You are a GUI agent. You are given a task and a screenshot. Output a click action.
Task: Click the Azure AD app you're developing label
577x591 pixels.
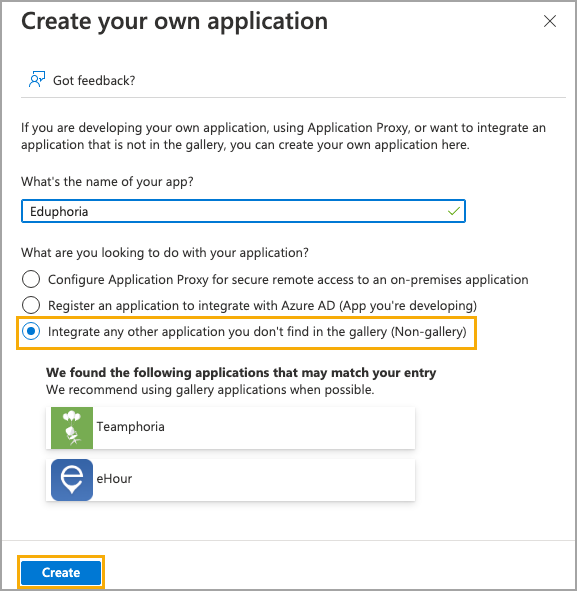[x=262, y=306]
